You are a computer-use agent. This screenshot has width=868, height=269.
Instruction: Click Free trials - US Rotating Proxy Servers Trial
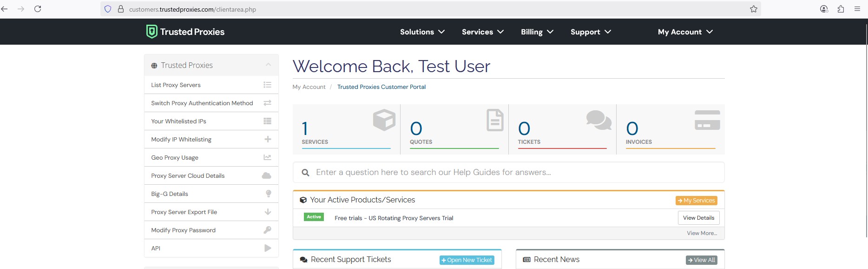pyautogui.click(x=394, y=218)
